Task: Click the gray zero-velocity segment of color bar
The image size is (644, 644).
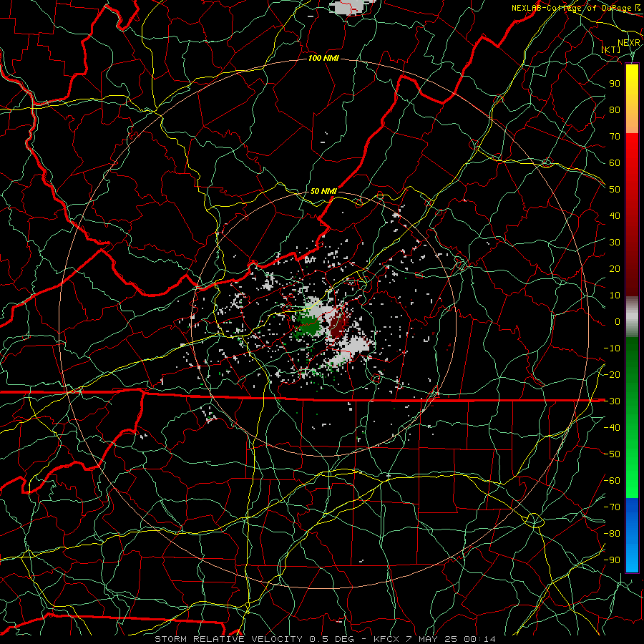Action: 632,317
